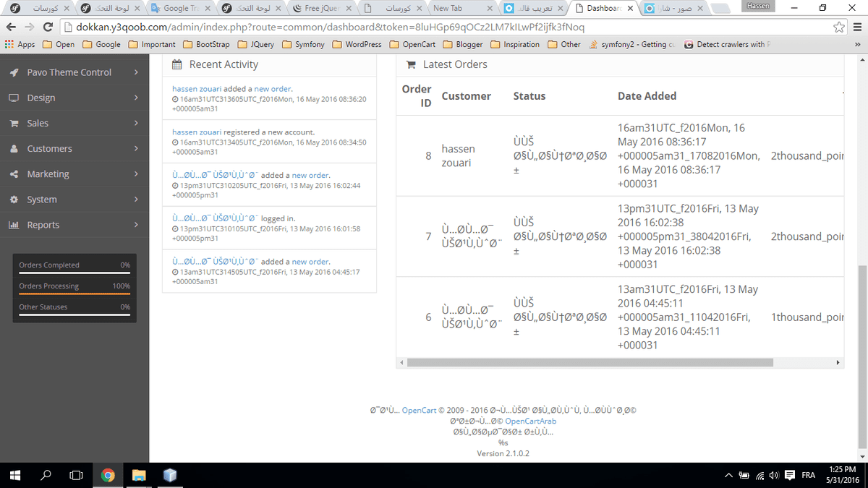Expand chevron beside Customers
Image resolution: width=868 pixels, height=488 pixels.
tap(136, 148)
